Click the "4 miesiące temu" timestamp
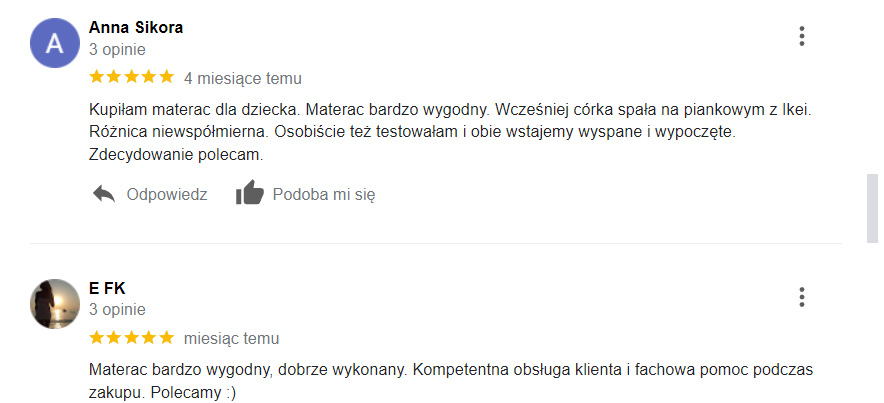Screen dimensions: 884x403 point(242,78)
